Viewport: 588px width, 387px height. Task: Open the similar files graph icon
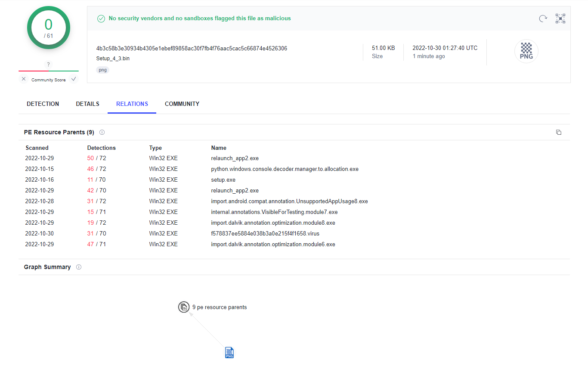[x=560, y=19]
